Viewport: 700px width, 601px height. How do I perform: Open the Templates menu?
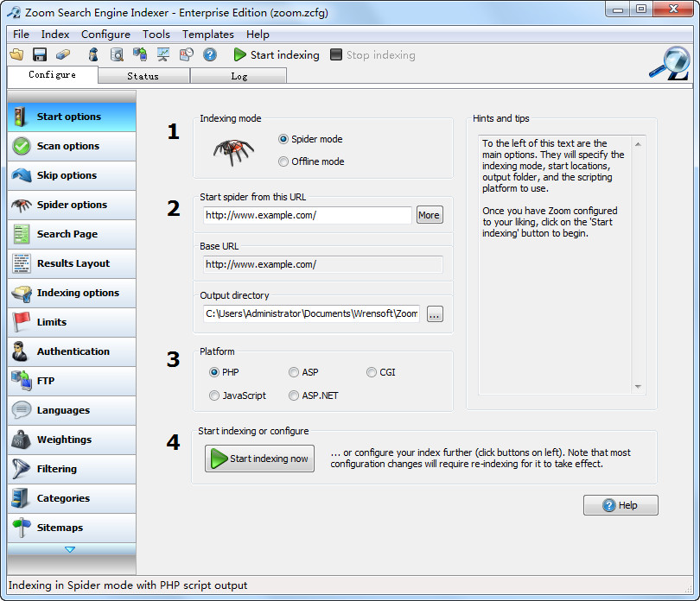pyautogui.click(x=207, y=35)
